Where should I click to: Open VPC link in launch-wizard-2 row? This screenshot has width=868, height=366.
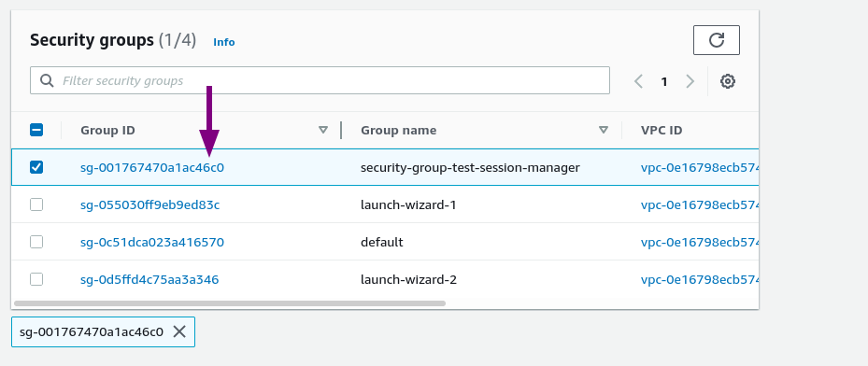tap(700, 279)
